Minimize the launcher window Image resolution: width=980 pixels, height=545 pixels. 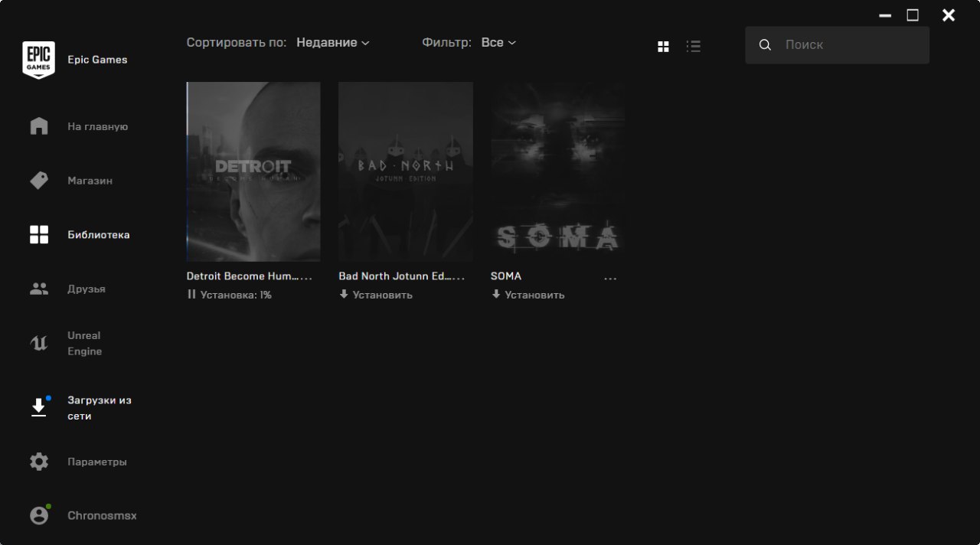pyautogui.click(x=885, y=15)
